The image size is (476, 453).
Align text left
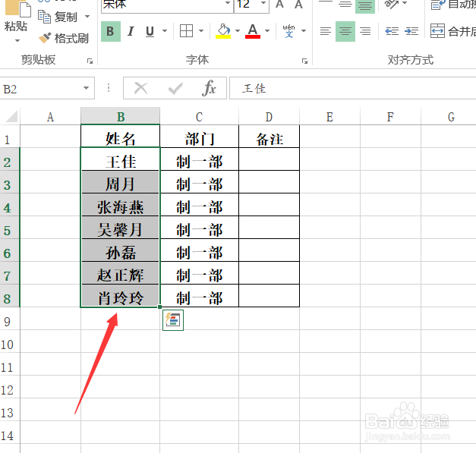tap(326, 31)
